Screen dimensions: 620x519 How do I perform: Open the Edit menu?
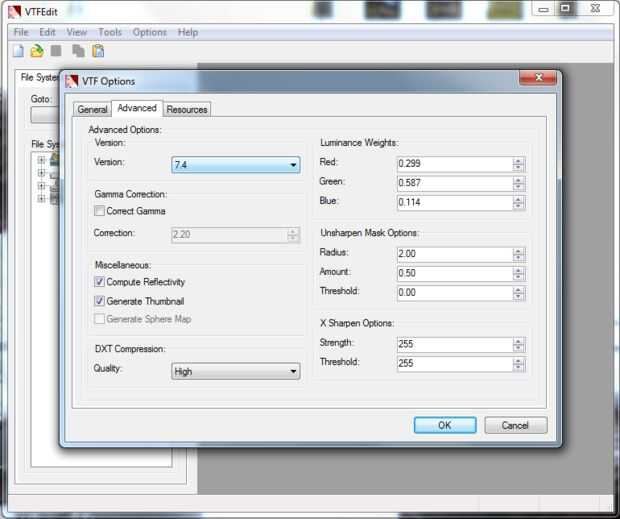(47, 32)
